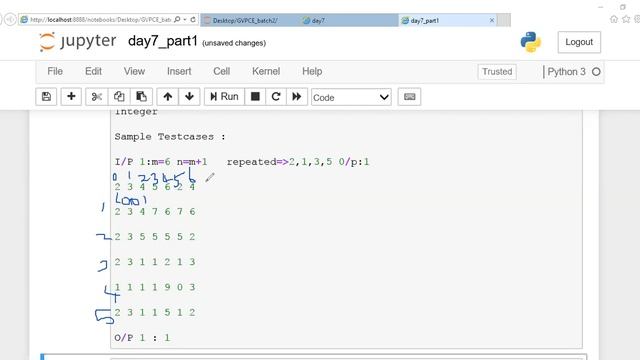Click the row '2 3 1 1 5 1 2'

click(155, 313)
